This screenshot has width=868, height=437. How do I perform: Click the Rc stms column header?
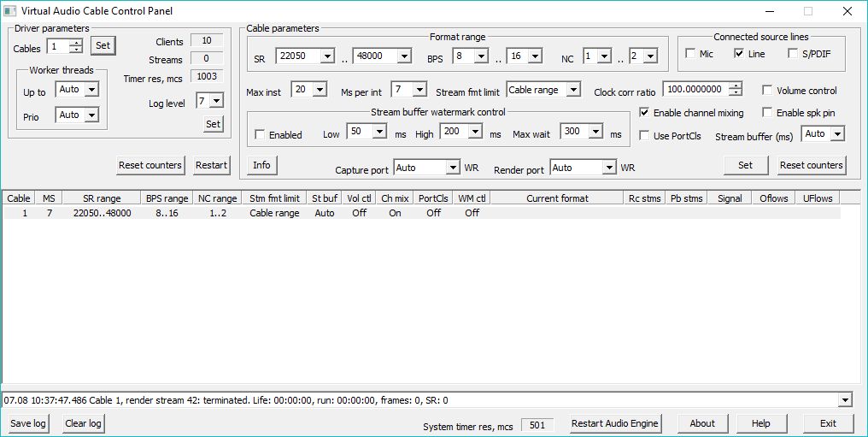coord(644,198)
